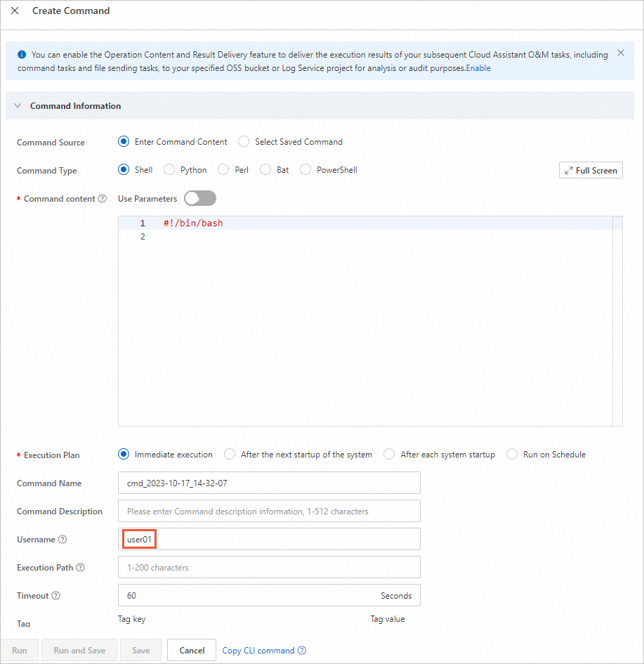The image size is (644, 664).
Task: Toggle the Use Parameters switch
Action: pos(200,198)
